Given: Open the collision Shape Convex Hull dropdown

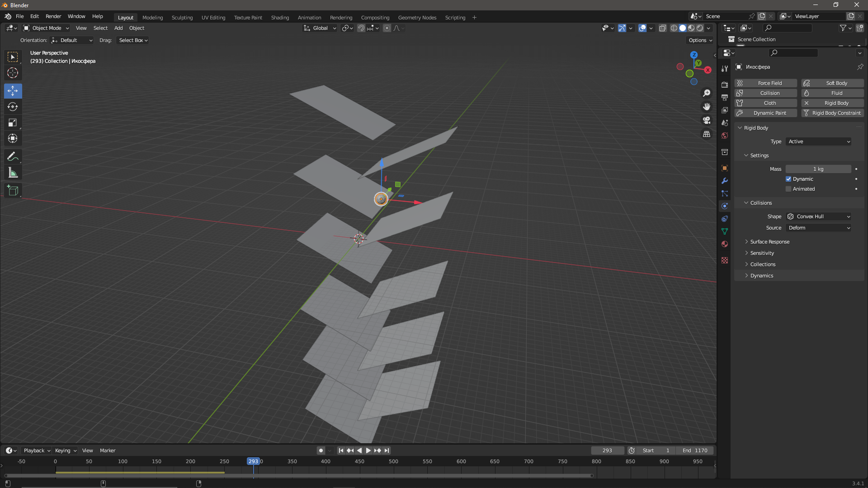Looking at the screenshot, I should coord(819,216).
